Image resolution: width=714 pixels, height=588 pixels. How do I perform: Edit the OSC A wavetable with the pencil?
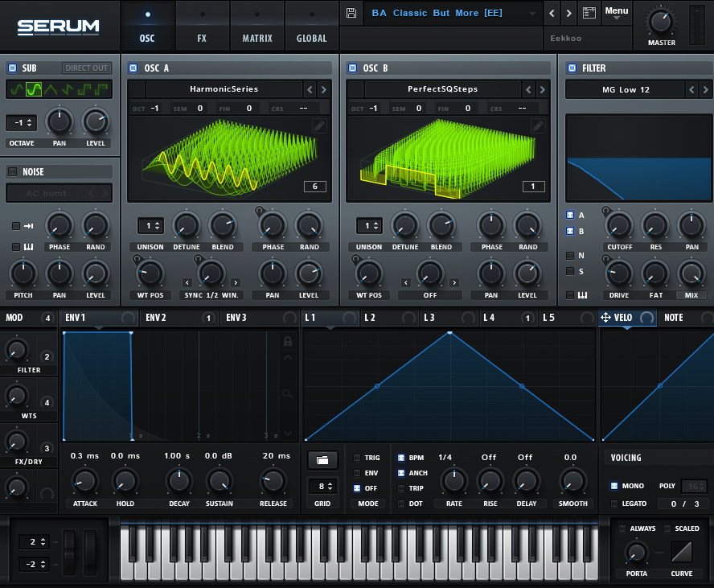pyautogui.click(x=319, y=125)
